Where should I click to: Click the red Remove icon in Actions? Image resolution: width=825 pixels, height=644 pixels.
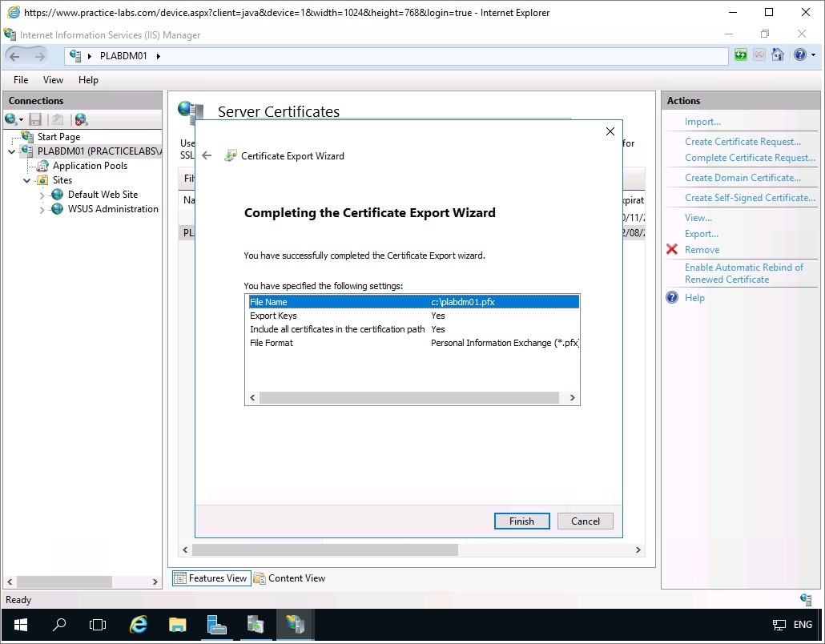672,250
